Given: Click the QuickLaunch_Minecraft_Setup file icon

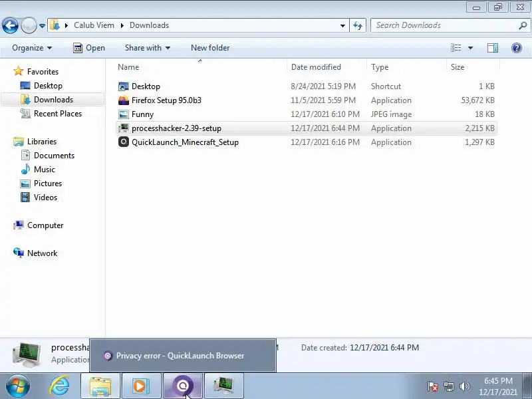Looking at the screenshot, I should 124,142.
